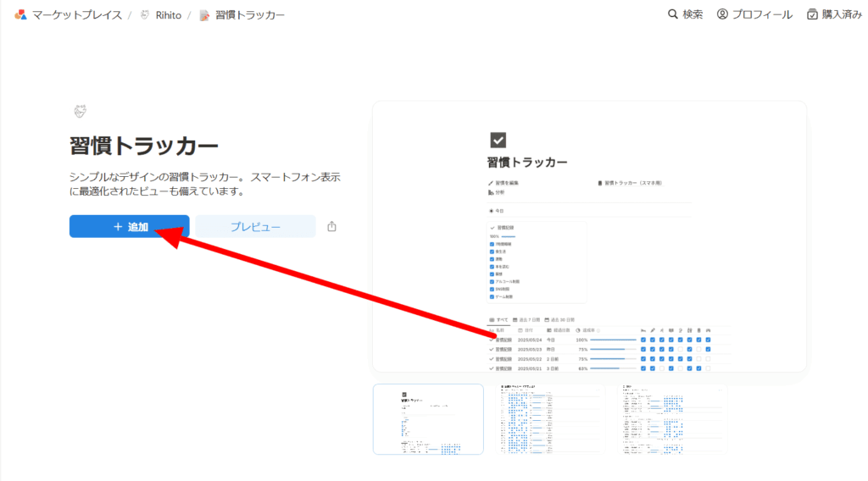Click the share icon beside プレビュー
The image size is (868, 481).
[331, 227]
